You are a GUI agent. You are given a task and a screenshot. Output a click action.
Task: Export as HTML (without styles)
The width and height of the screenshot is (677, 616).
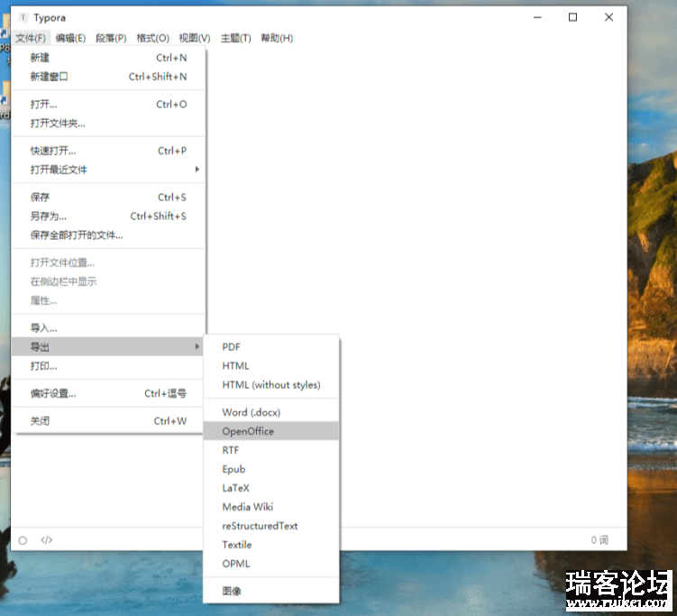pyautogui.click(x=271, y=385)
